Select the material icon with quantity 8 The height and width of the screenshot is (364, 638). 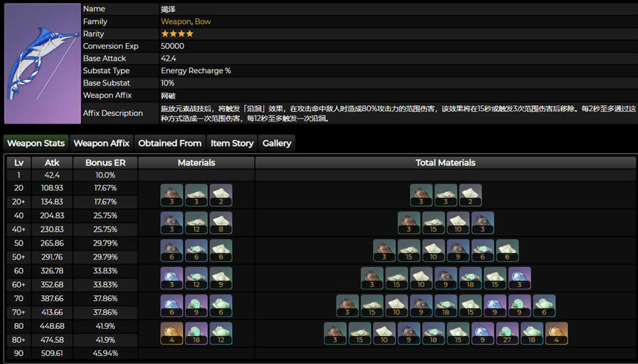[221, 223]
